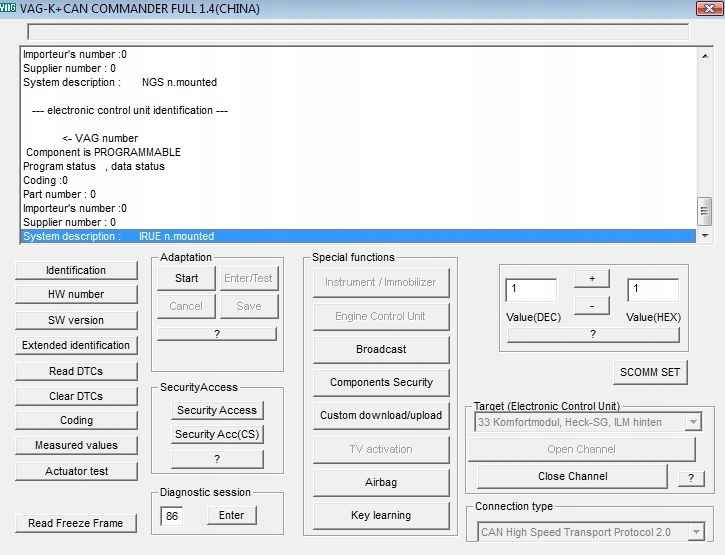
Task: Click the log scrollbar thumb
Action: point(705,211)
